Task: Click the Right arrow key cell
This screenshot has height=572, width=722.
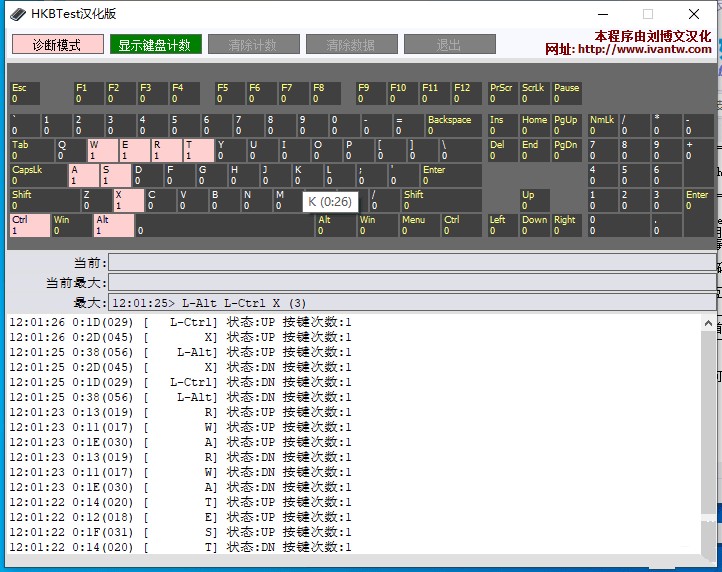Action: pyautogui.click(x=567, y=226)
